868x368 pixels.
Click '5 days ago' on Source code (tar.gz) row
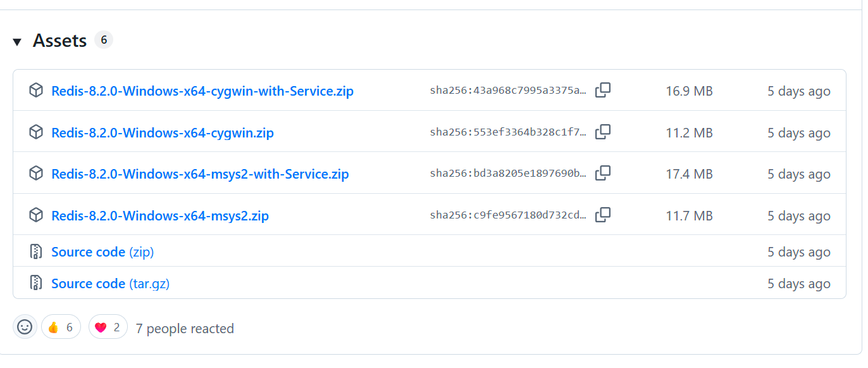[x=798, y=284]
